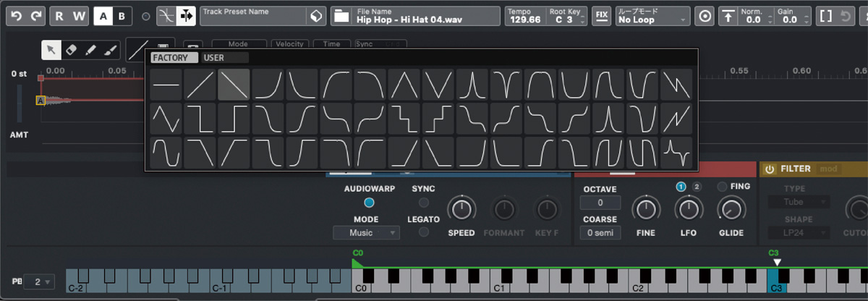Image resolution: width=868 pixels, height=301 pixels.
Task: Toggle the FILTER power button
Action: pyautogui.click(x=769, y=169)
